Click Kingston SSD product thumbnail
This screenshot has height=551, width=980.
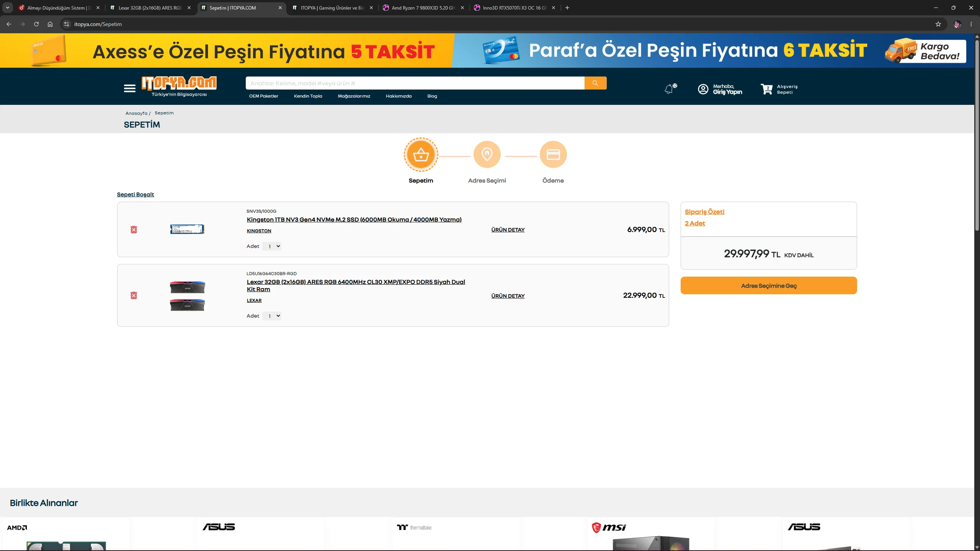187,229
